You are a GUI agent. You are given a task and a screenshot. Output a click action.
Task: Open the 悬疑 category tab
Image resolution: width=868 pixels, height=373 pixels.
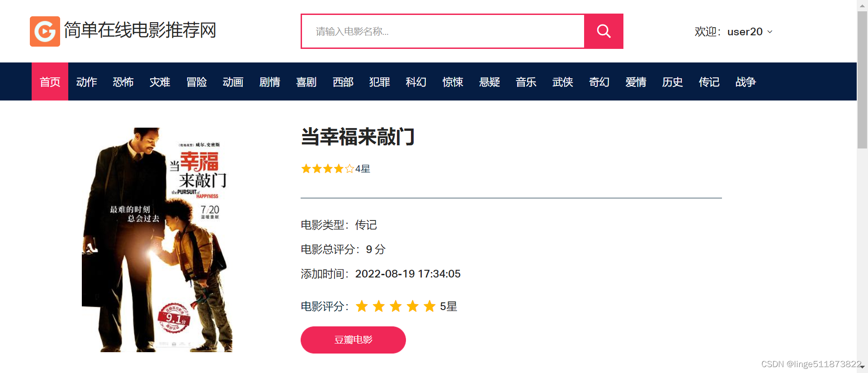tap(489, 81)
